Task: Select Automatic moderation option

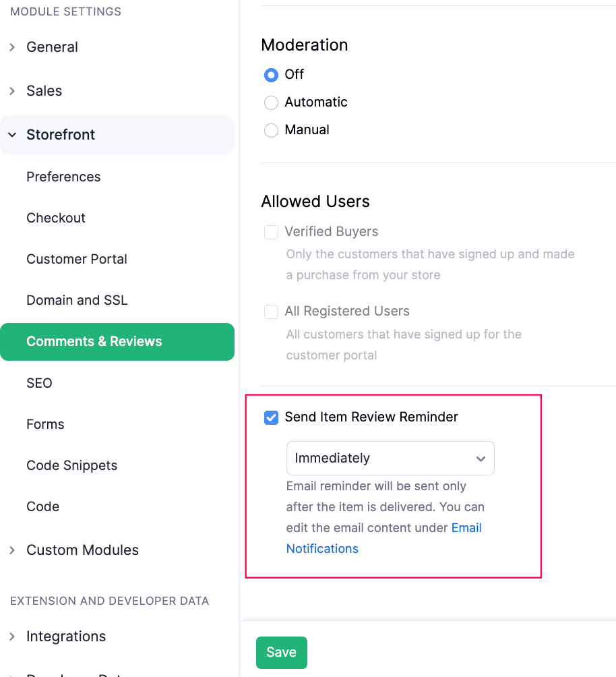Action: (x=271, y=102)
